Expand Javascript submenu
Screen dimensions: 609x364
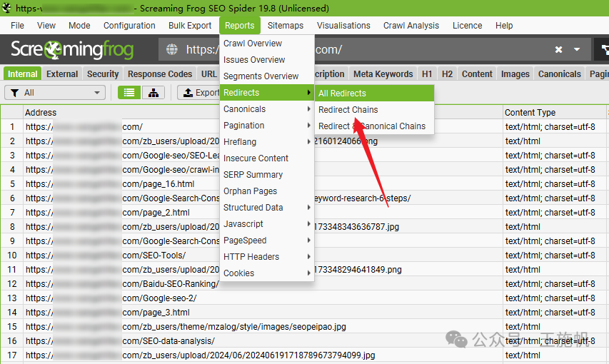pyautogui.click(x=267, y=224)
